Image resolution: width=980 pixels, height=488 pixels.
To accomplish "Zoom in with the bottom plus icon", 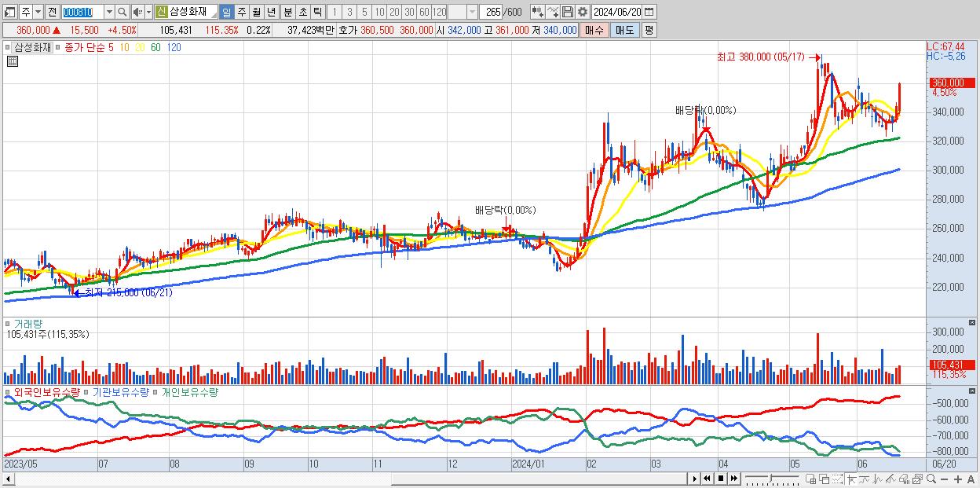I will coord(958,479).
